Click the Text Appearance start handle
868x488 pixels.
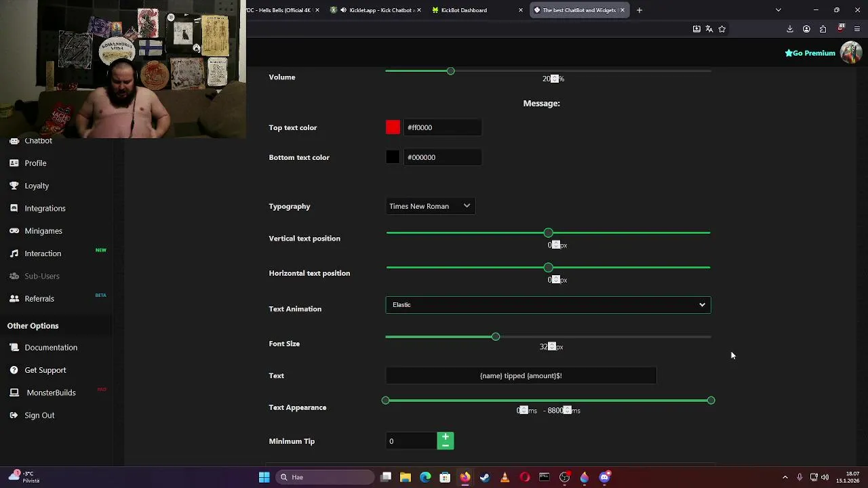(386, 401)
